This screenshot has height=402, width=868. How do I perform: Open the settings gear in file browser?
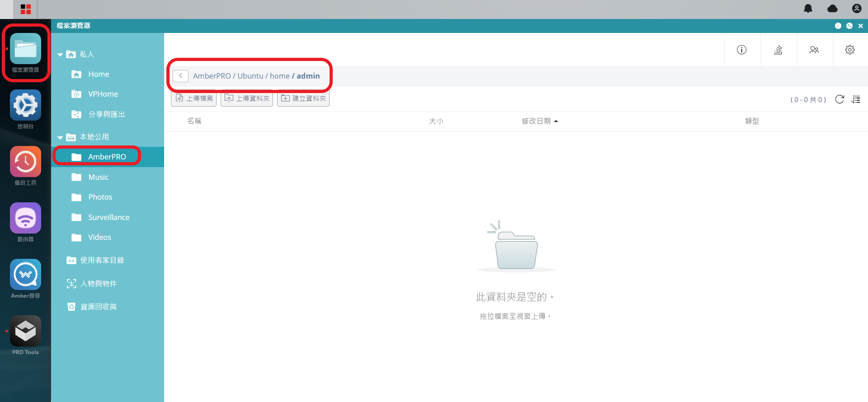(x=850, y=50)
